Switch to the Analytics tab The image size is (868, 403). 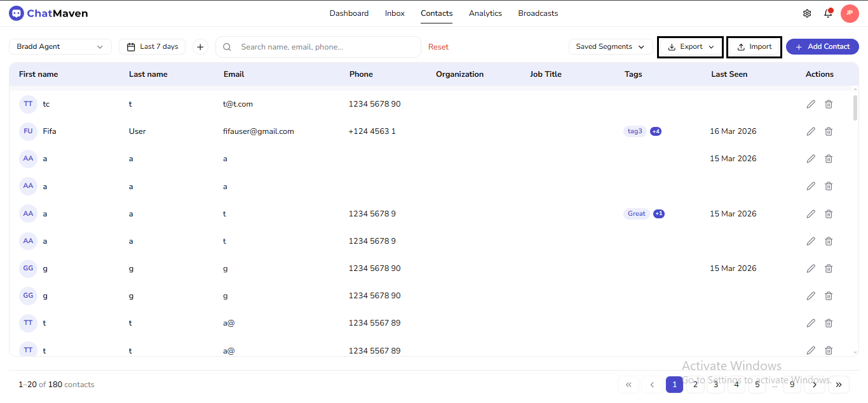click(x=485, y=13)
